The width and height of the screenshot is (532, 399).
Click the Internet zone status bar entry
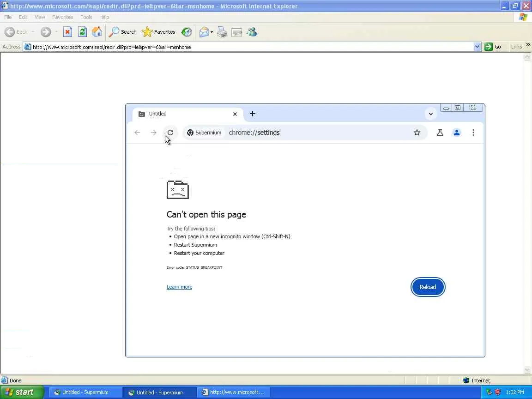[477, 381]
